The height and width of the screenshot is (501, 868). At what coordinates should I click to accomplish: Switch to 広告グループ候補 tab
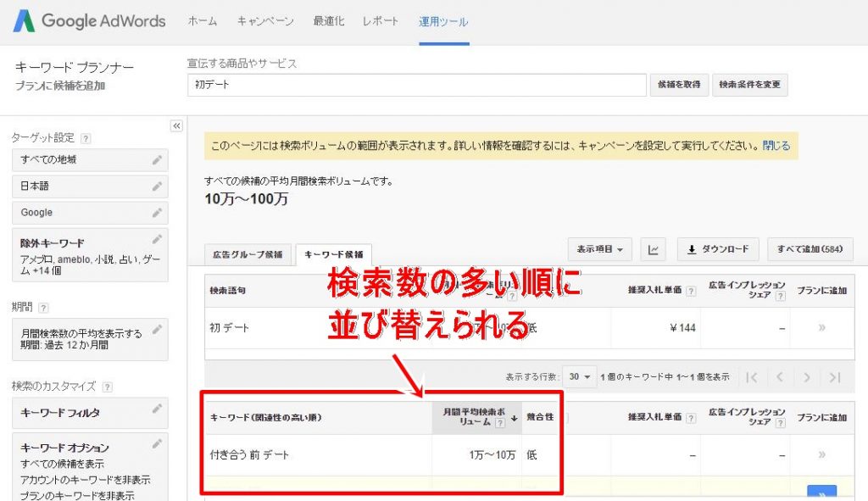pyautogui.click(x=248, y=254)
